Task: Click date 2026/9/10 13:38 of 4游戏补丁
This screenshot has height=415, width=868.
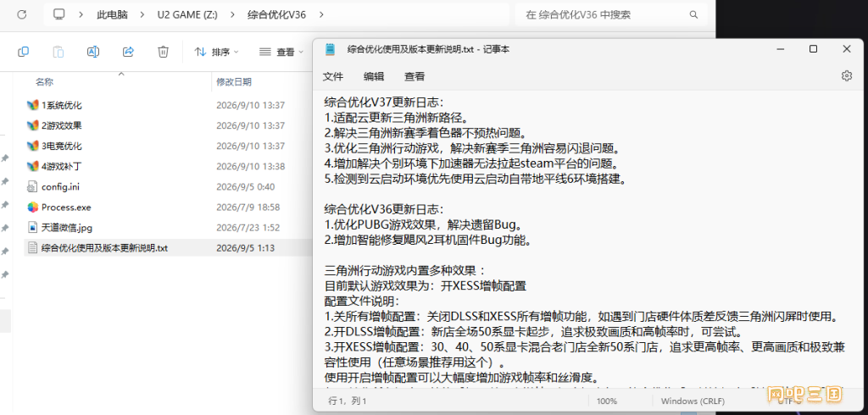Action: [x=250, y=166]
